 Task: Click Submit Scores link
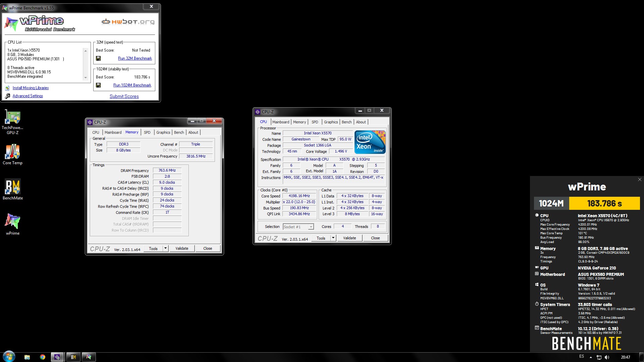coord(124,96)
